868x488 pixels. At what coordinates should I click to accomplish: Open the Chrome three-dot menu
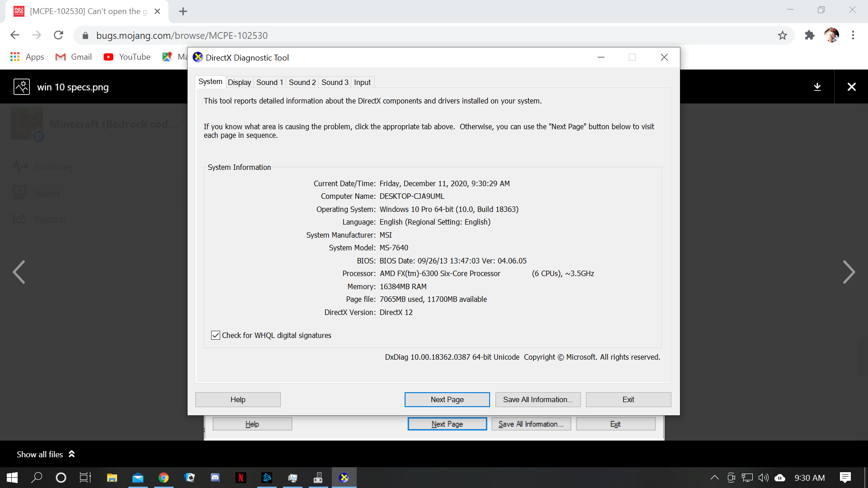point(853,35)
